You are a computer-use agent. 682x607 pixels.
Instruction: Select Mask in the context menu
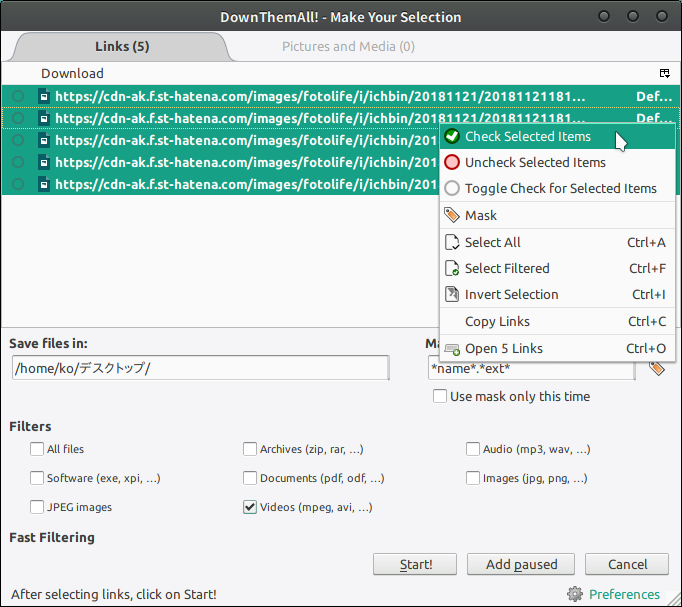click(558, 215)
